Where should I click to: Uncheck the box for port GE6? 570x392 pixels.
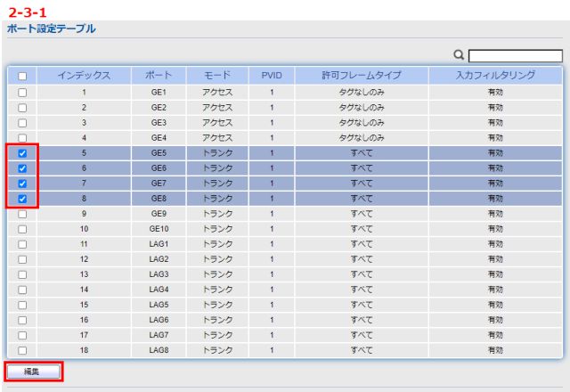pos(22,168)
